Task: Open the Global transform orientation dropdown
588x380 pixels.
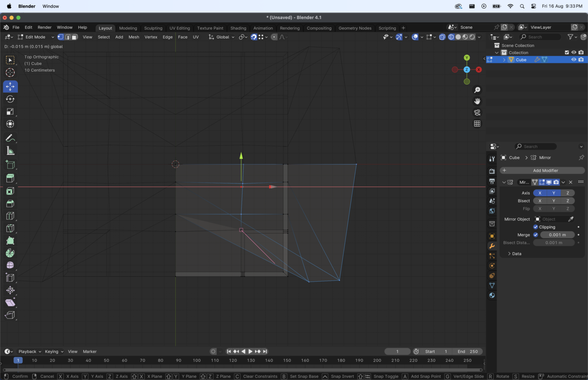Action: point(222,37)
